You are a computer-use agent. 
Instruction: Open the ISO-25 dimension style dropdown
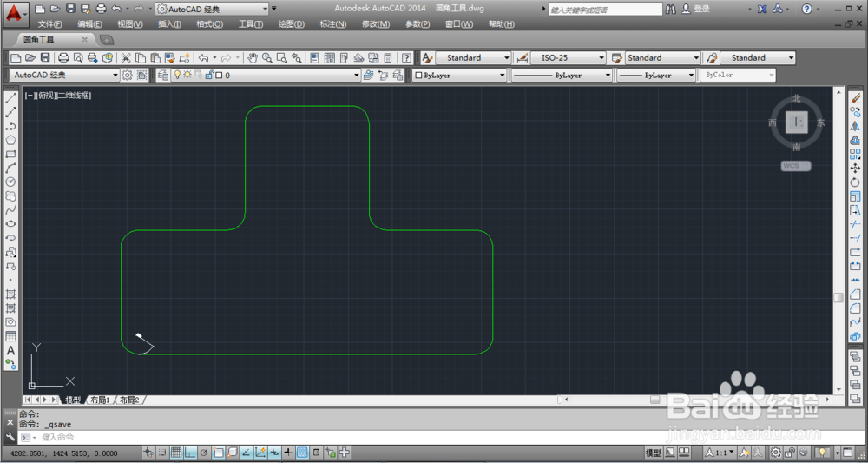[x=569, y=57]
